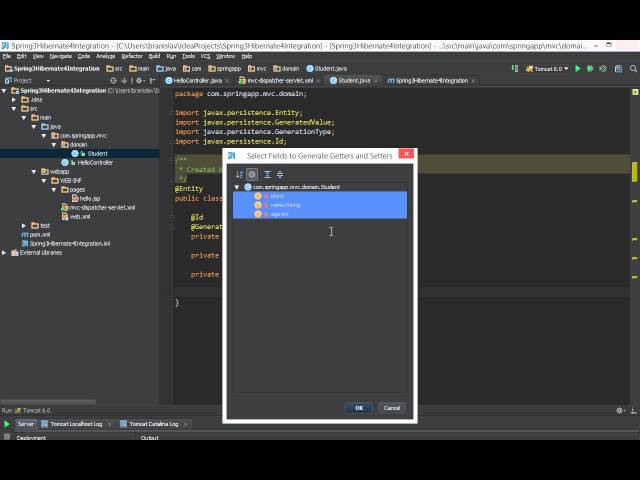This screenshot has height=480, width=640.
Task: Select the age:int field in dialog
Action: pyautogui.click(x=320, y=214)
